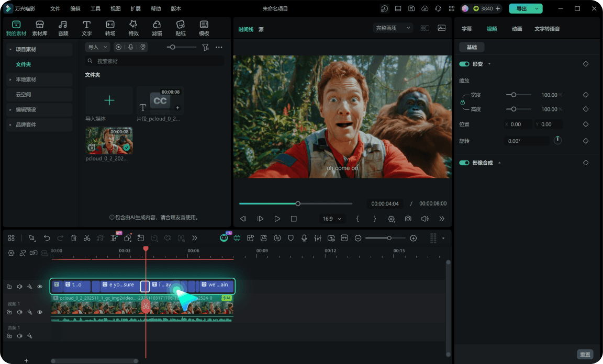This screenshot has height=364, width=603.
Task: Open the 转场 transitions panel
Action: point(110,28)
